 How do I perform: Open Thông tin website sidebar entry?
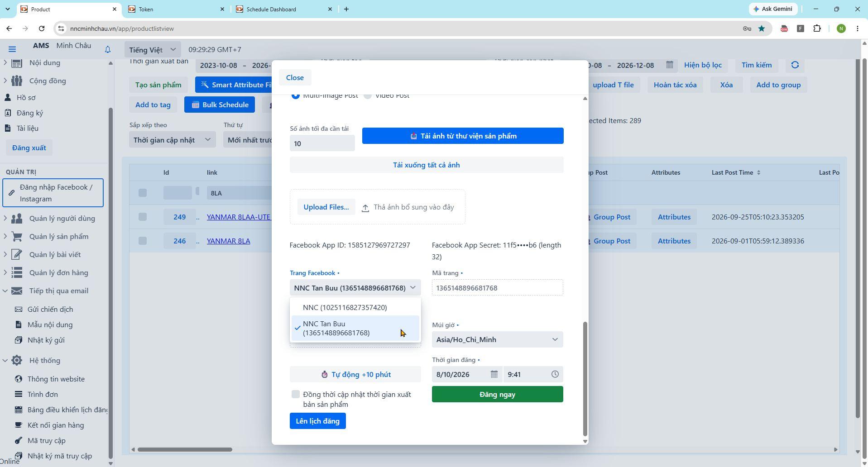[x=56, y=379]
